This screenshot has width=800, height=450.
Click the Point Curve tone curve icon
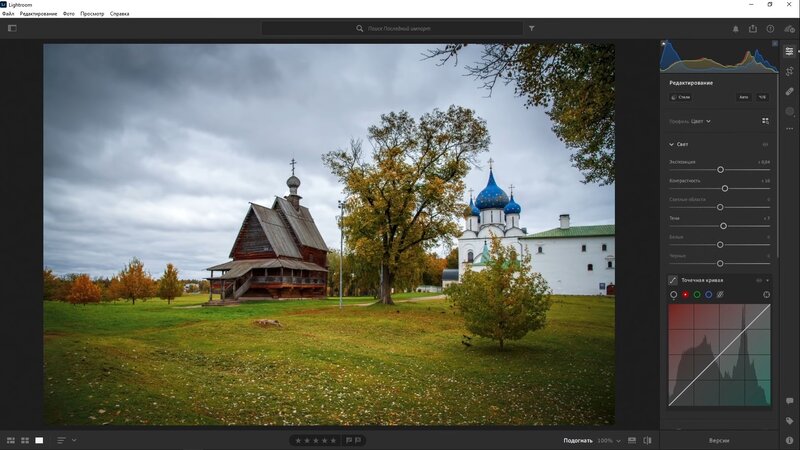[x=673, y=280]
